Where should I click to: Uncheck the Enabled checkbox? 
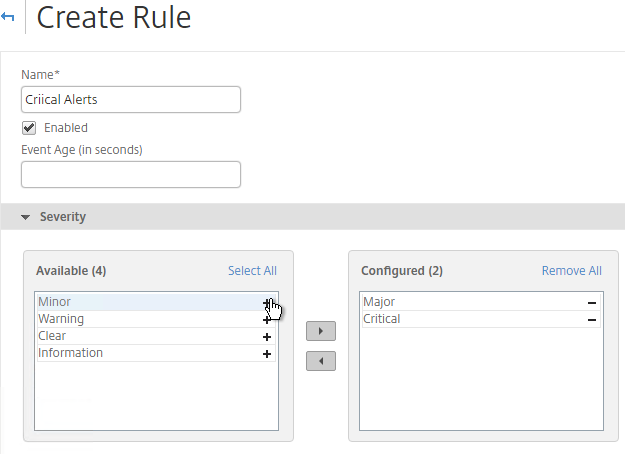[x=29, y=128]
